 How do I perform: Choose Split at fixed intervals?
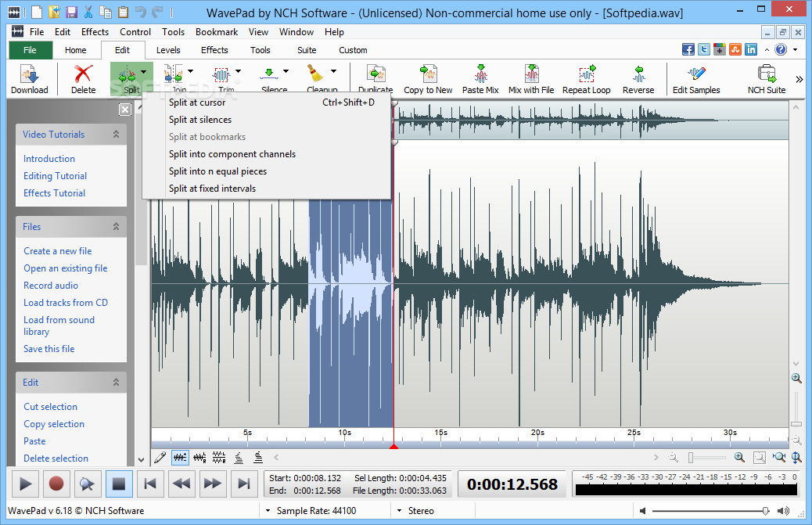click(266, 189)
